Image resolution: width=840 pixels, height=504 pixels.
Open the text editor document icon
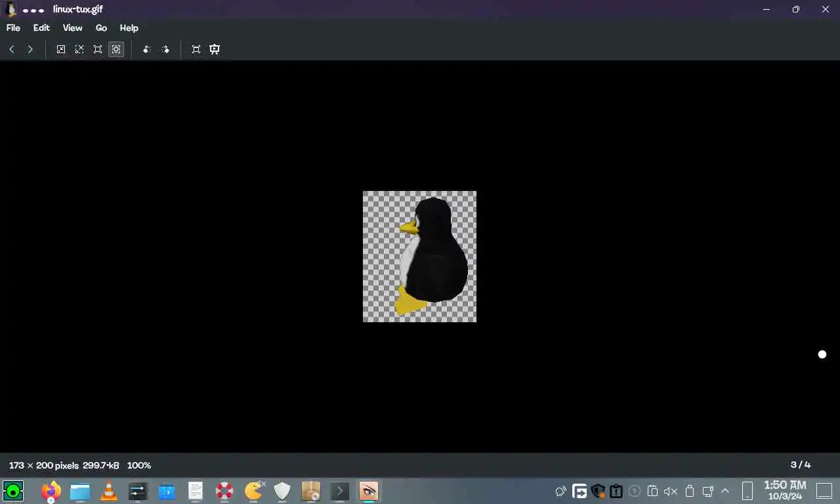click(196, 491)
